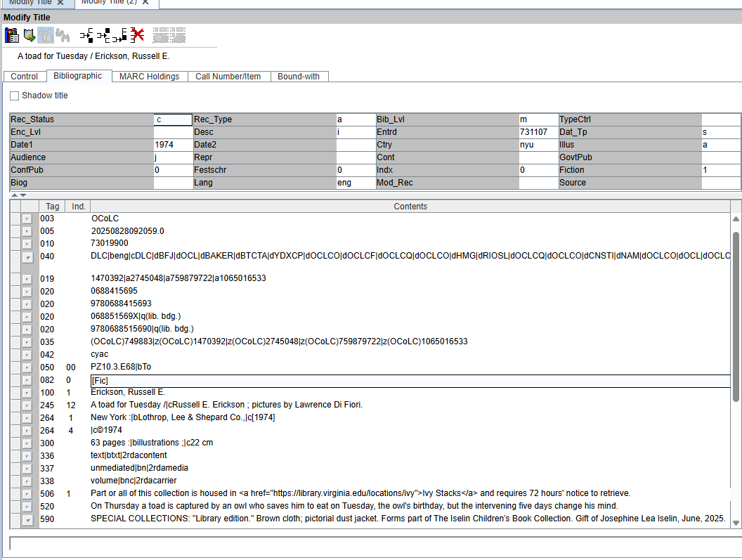
Task: Open the row menu for tag 082
Action: click(27, 381)
